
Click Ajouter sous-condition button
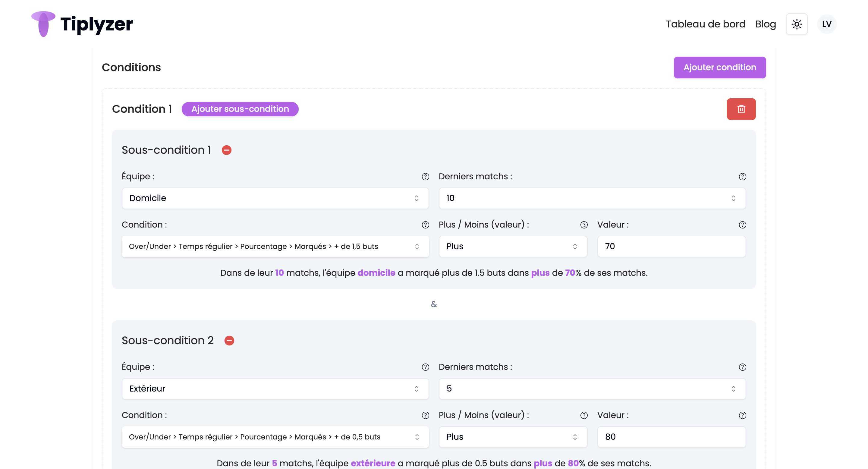click(240, 109)
